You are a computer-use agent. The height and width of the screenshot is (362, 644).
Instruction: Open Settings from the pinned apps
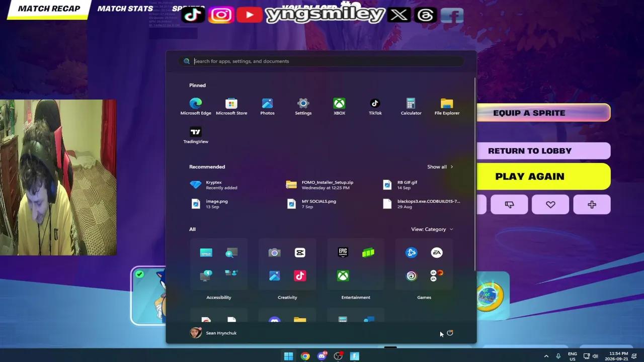point(303,107)
